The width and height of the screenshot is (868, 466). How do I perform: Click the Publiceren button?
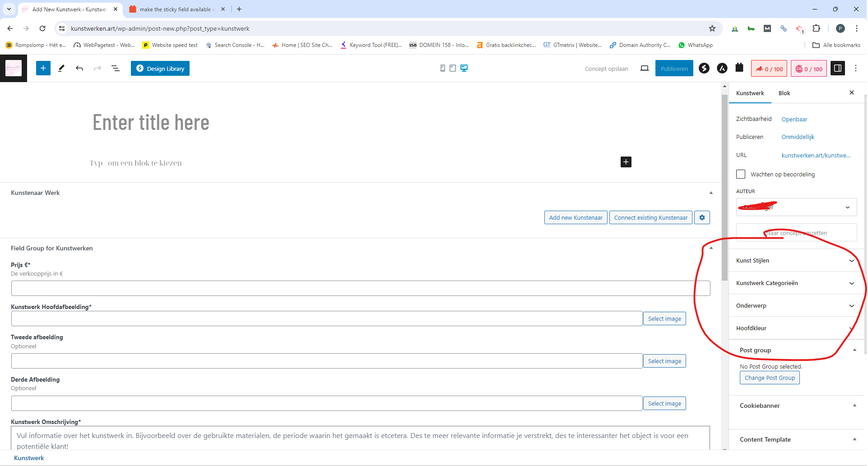tap(674, 69)
